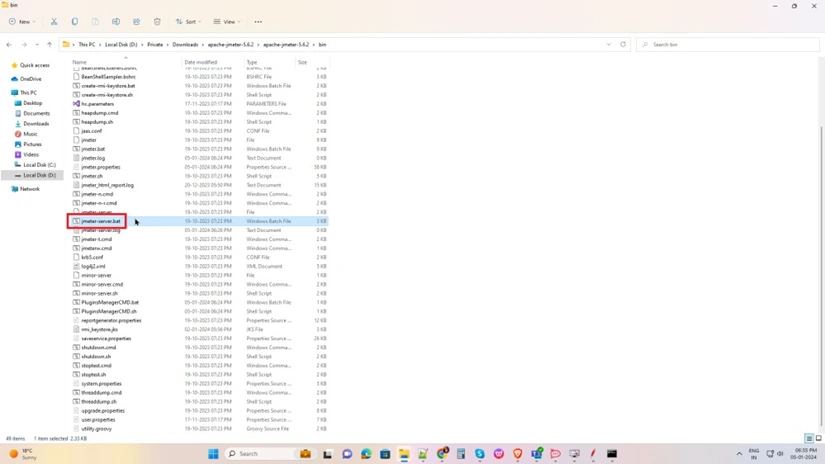Viewport: 825px width, 464px height.
Task: Select the jmeter.properties file
Action: click(100, 167)
